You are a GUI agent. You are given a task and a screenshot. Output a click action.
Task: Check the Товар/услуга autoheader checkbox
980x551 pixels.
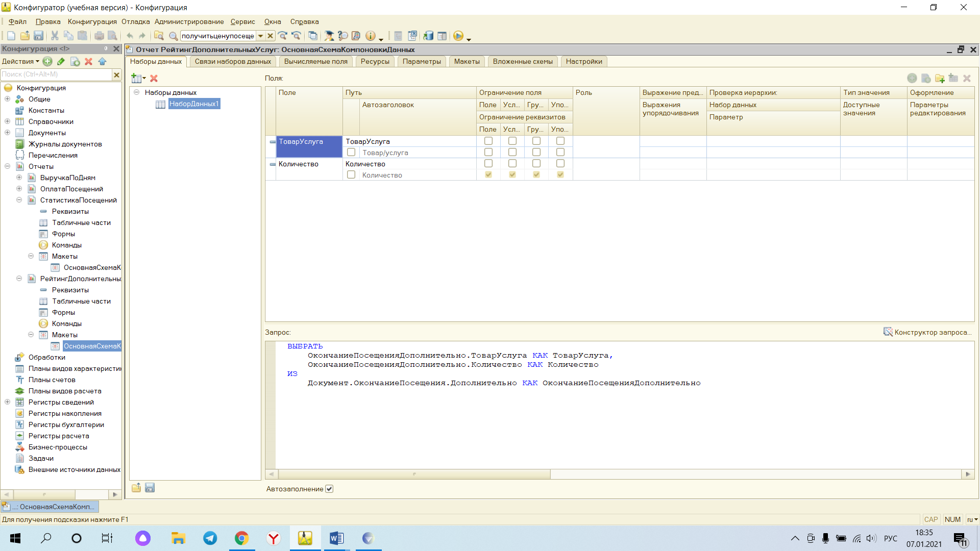[x=351, y=152]
